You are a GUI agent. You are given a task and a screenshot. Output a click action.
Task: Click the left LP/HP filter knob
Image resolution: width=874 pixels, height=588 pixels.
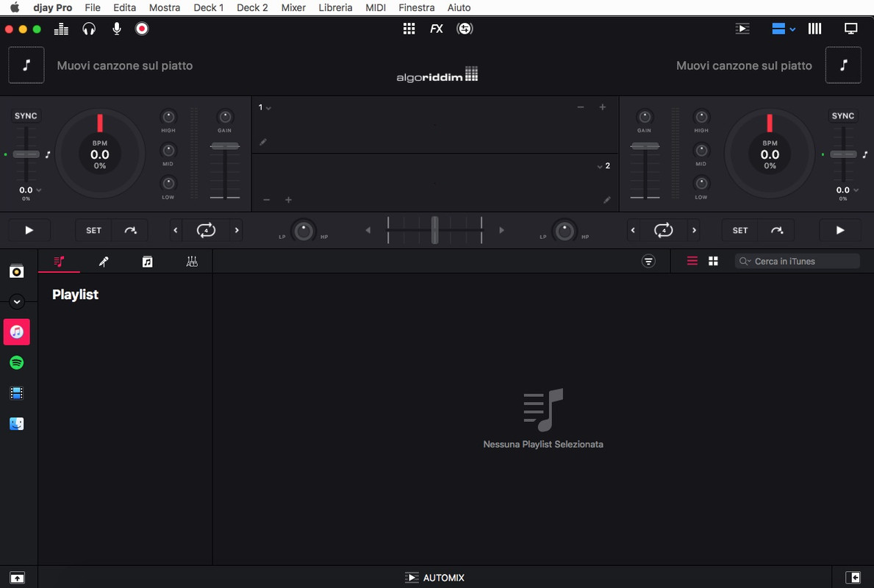pyautogui.click(x=304, y=230)
